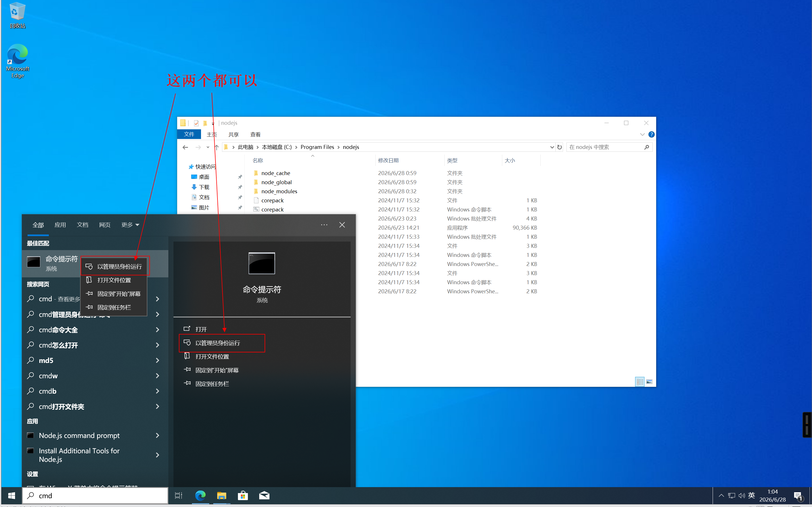Open the 文件 ribbon tab
The height and width of the screenshot is (507, 812).
coord(189,134)
